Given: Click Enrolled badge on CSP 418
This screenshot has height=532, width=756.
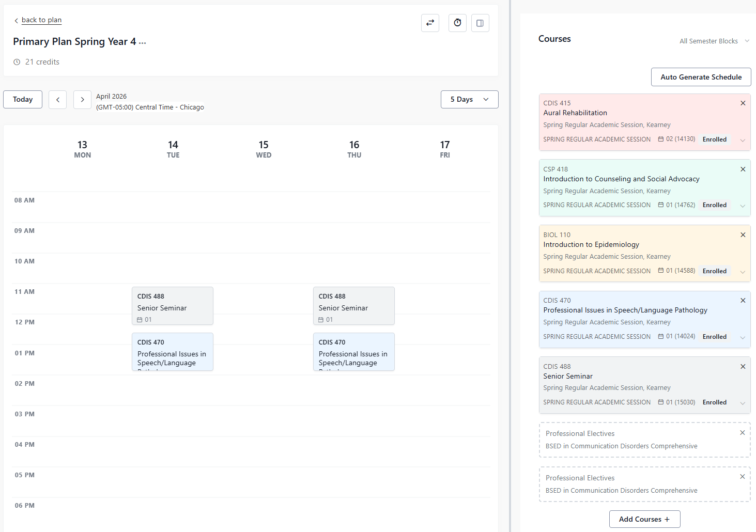Looking at the screenshot, I should pyautogui.click(x=715, y=205).
